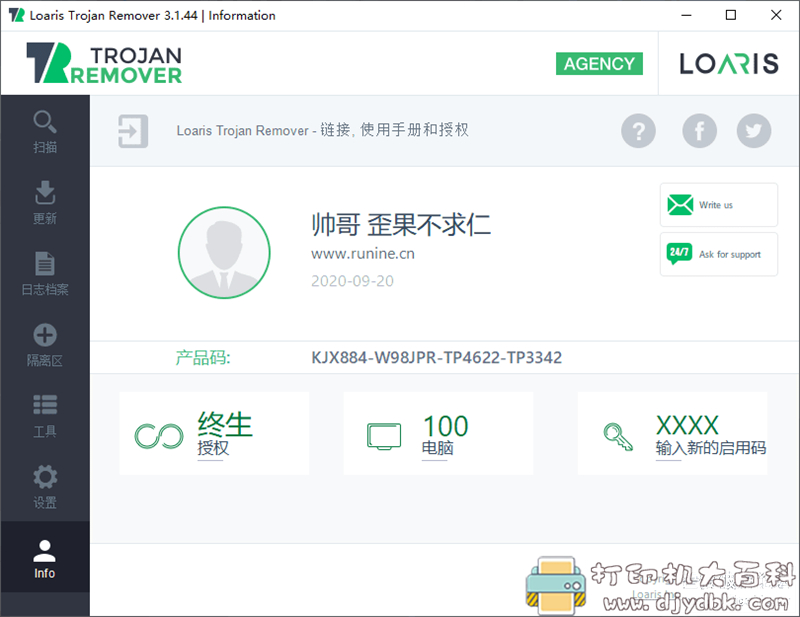The image size is (800, 617).
Task: Open the Tools (工具) section
Action: tap(45, 416)
